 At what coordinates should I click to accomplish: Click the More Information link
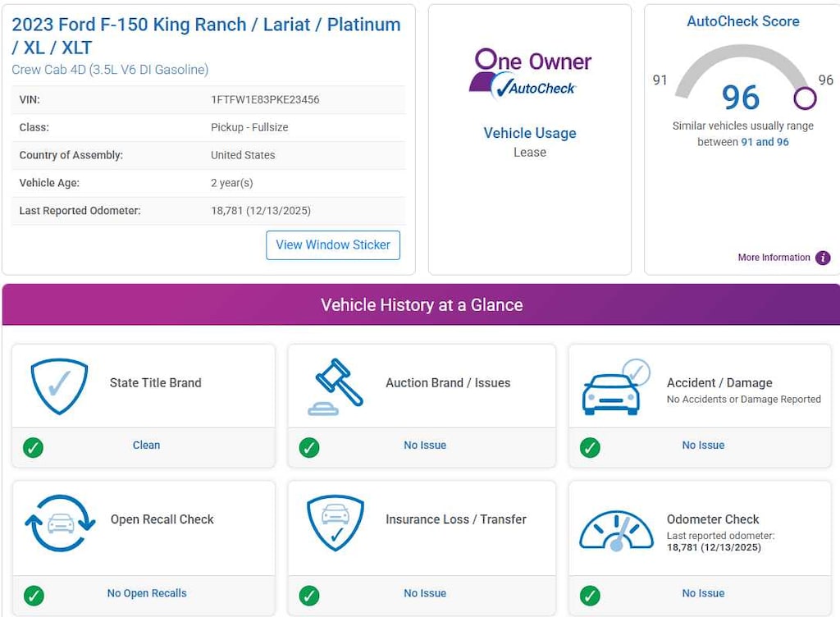774,258
